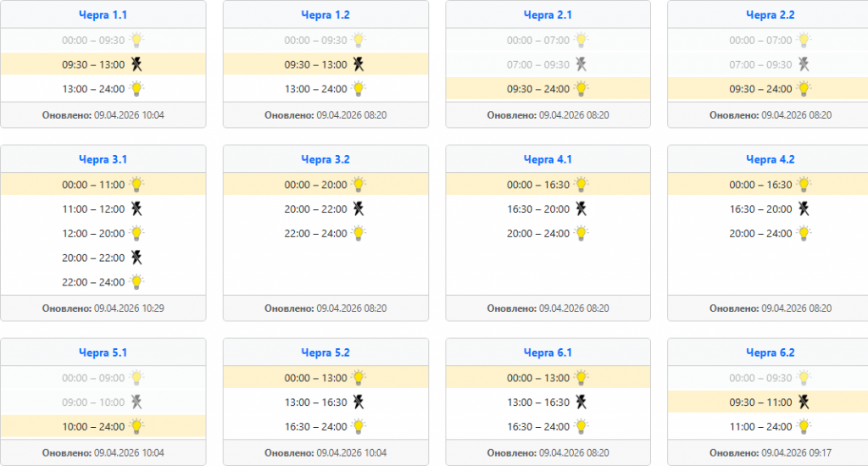
Task: Click outage icon in Черга 3.1 20:00–22:00 row
Action: tap(136, 258)
